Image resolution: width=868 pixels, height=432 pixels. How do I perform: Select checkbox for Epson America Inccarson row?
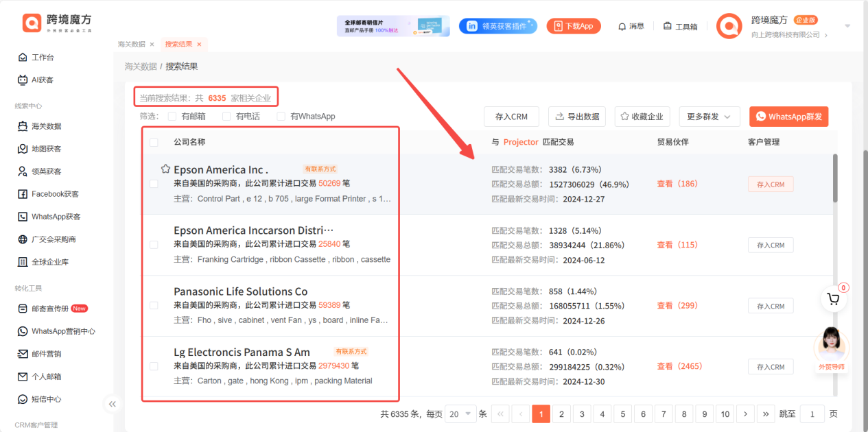point(154,244)
